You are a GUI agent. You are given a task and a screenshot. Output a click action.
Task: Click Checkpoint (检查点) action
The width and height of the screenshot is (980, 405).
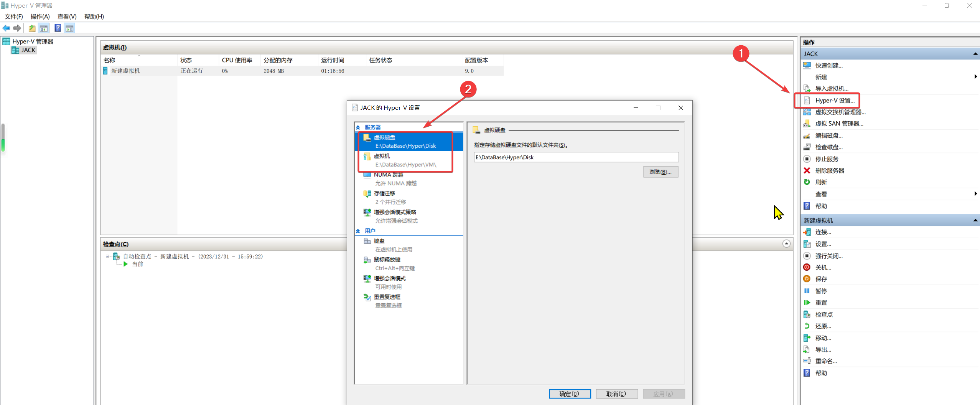[x=824, y=314]
